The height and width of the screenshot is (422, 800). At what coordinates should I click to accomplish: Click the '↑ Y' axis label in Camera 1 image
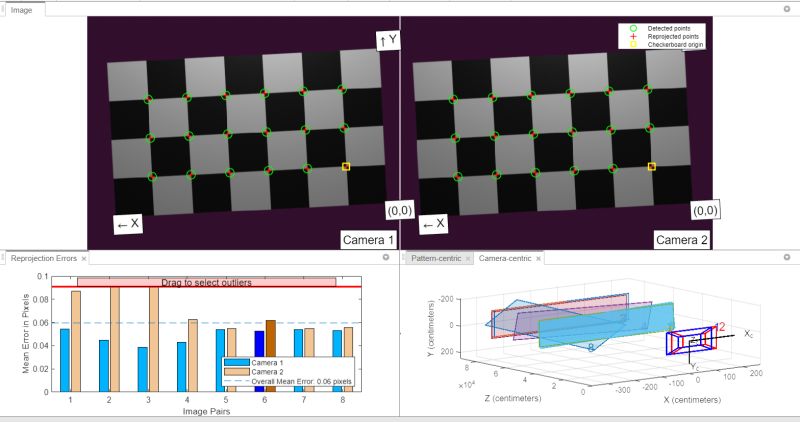(388, 40)
